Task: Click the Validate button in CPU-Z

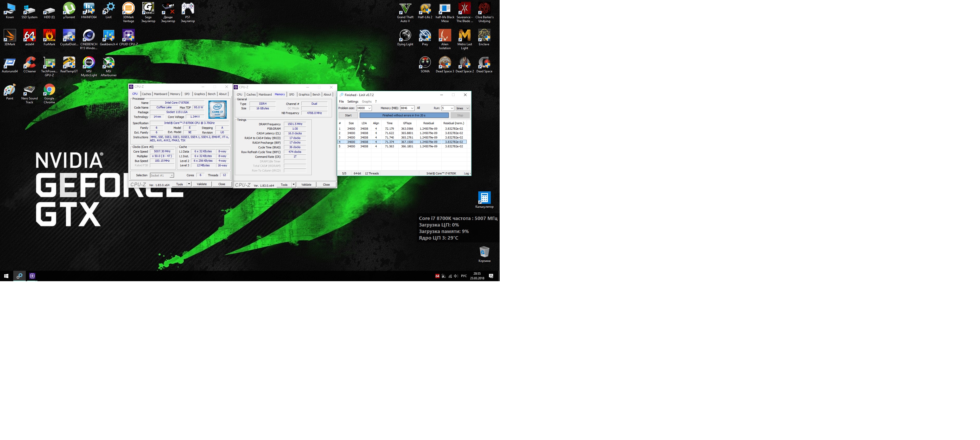Action: [x=202, y=184]
